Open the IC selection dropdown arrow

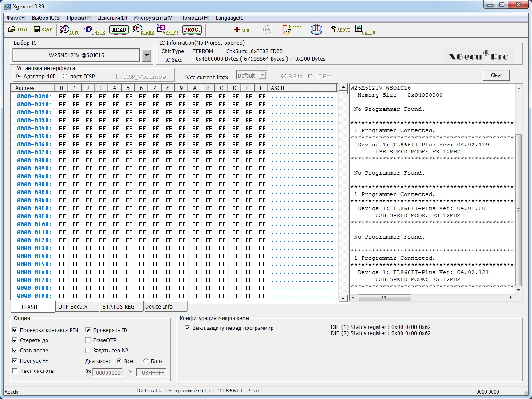coord(147,55)
